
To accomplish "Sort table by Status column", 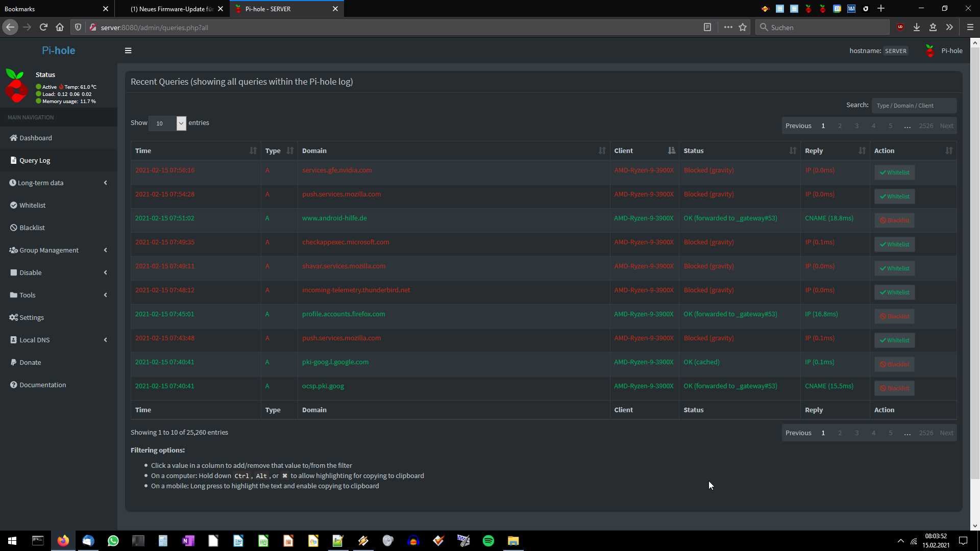I will tap(740, 151).
